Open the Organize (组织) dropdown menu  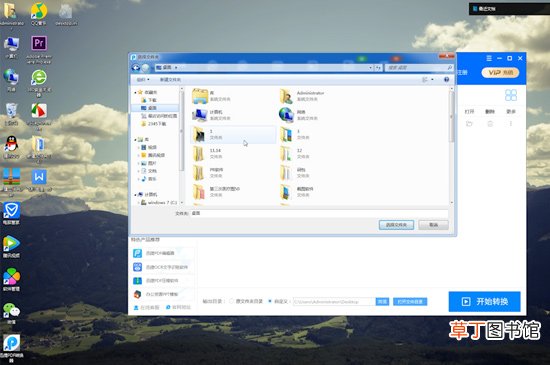pos(143,80)
